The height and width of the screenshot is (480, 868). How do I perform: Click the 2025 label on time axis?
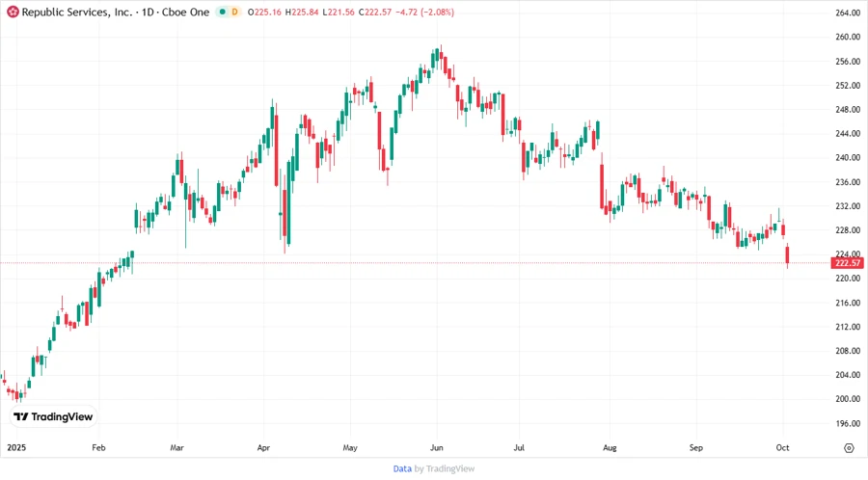[x=16, y=448]
